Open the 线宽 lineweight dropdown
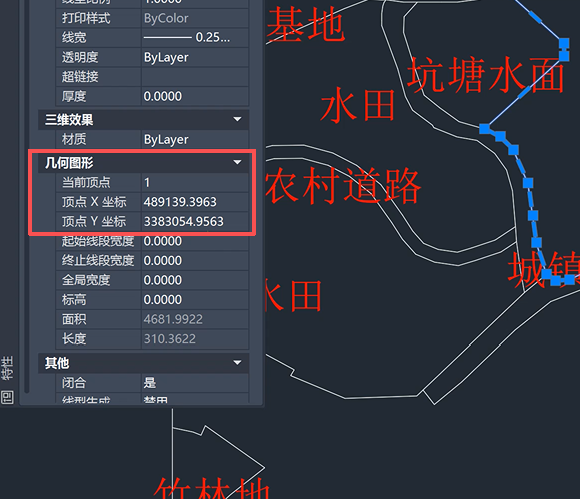 195,37
